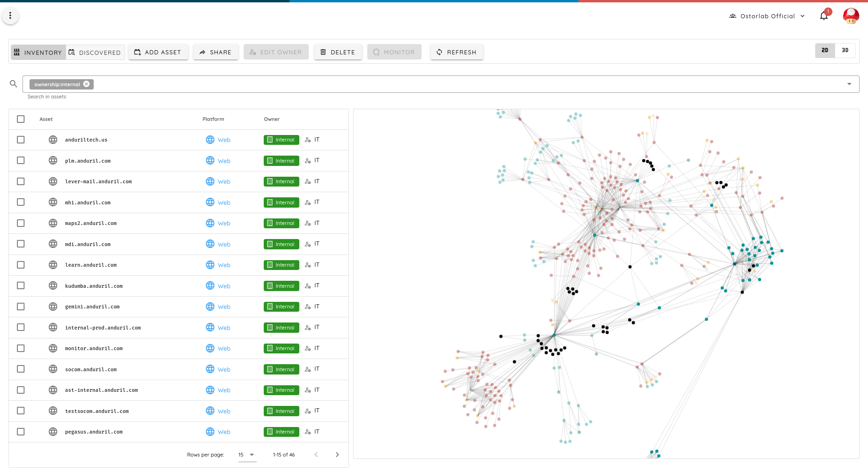This screenshot has height=472, width=868.
Task: Click the Refresh button
Action: click(456, 52)
